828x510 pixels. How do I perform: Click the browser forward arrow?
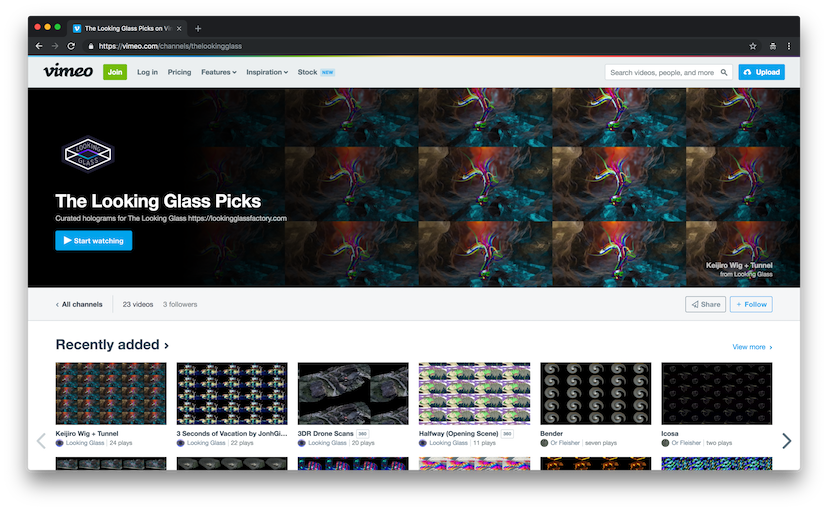coord(55,46)
